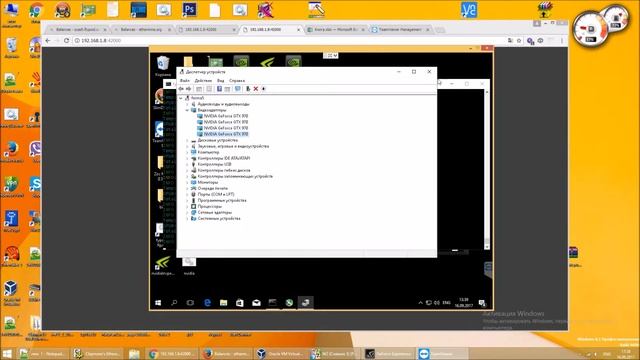Click the red X uninstall device toolbar icon

click(x=256, y=89)
